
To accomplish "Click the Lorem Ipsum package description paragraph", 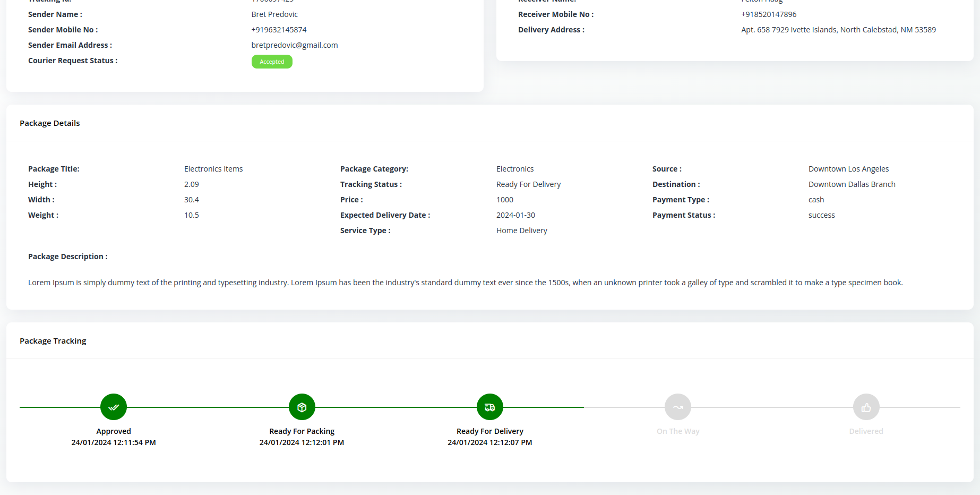I will coord(465,283).
